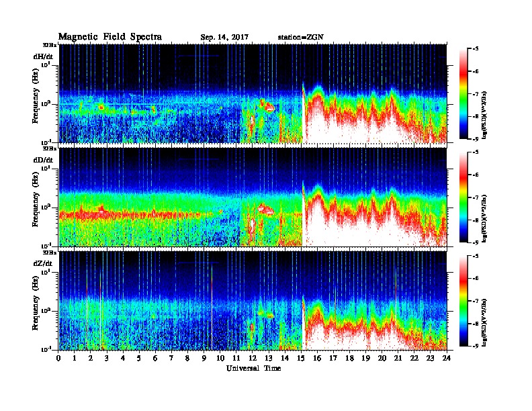Click hour "14" on the time axis

[x=285, y=358]
